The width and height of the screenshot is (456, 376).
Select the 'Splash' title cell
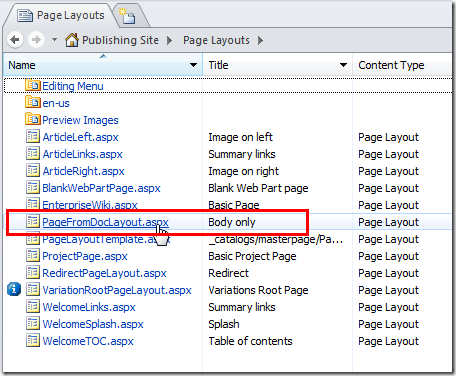224,324
